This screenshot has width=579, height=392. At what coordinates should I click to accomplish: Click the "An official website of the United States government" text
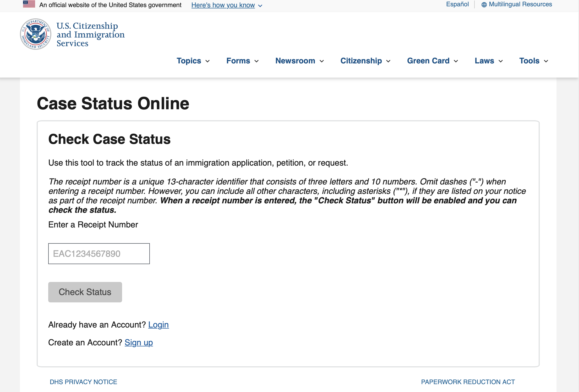pos(110,5)
